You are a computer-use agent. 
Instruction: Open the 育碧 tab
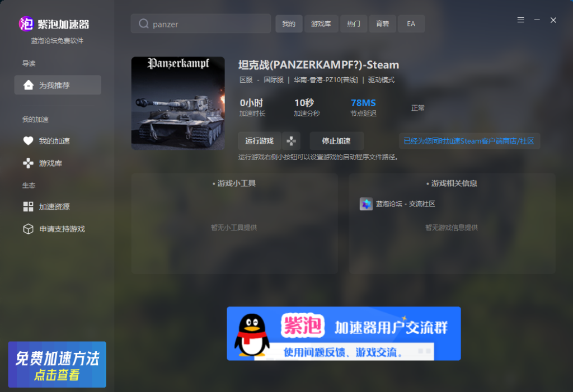(x=382, y=23)
